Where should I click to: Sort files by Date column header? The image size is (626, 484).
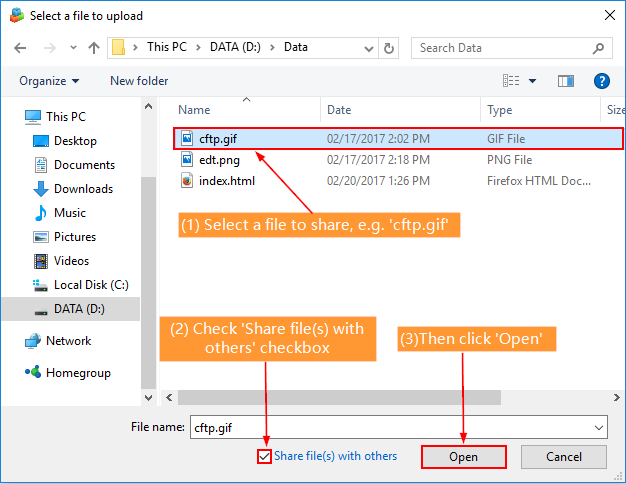pos(339,110)
